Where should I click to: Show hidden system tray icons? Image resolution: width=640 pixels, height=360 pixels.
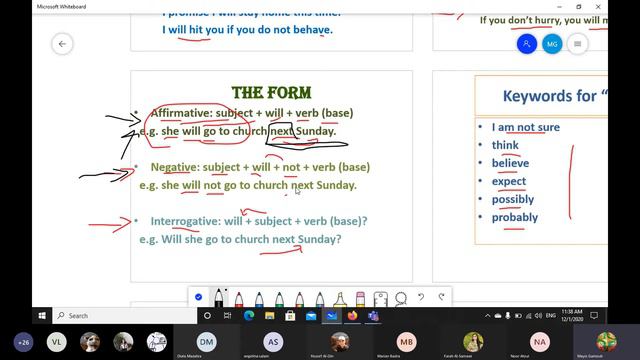pyautogui.click(x=487, y=316)
